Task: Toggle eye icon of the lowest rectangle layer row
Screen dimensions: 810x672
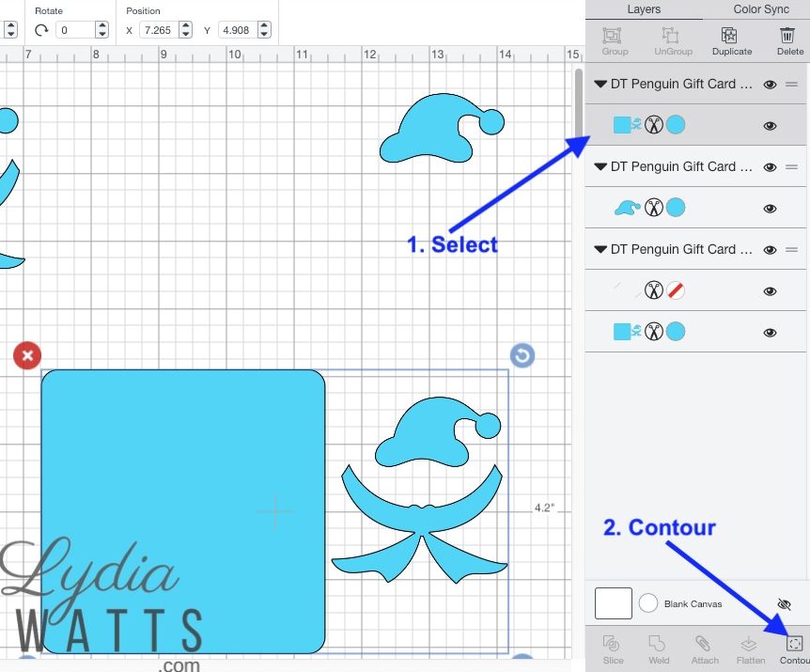Action: 770,333
